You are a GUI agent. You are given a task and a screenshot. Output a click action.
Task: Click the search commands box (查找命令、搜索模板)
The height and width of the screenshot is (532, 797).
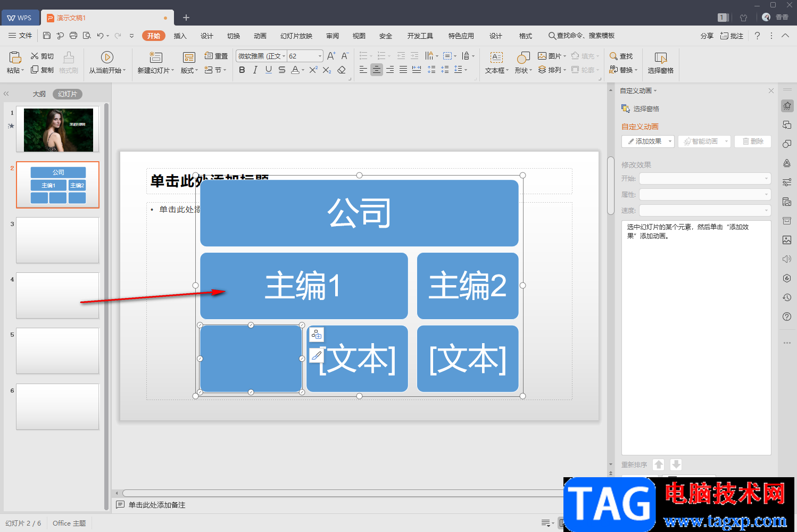pos(582,36)
